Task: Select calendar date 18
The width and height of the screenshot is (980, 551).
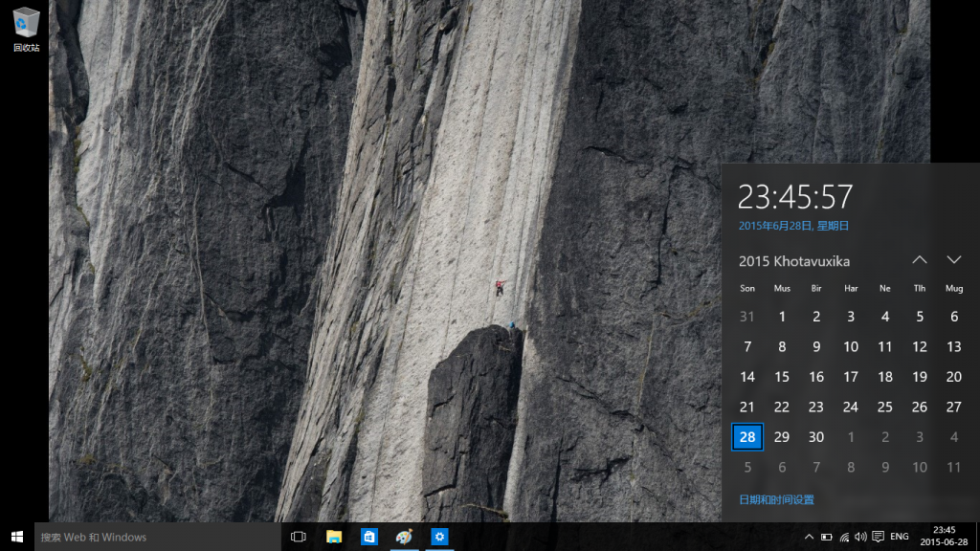Action: pyautogui.click(x=885, y=377)
